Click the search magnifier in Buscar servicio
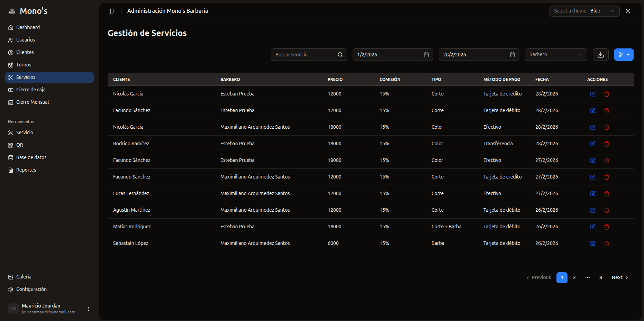 click(340, 54)
